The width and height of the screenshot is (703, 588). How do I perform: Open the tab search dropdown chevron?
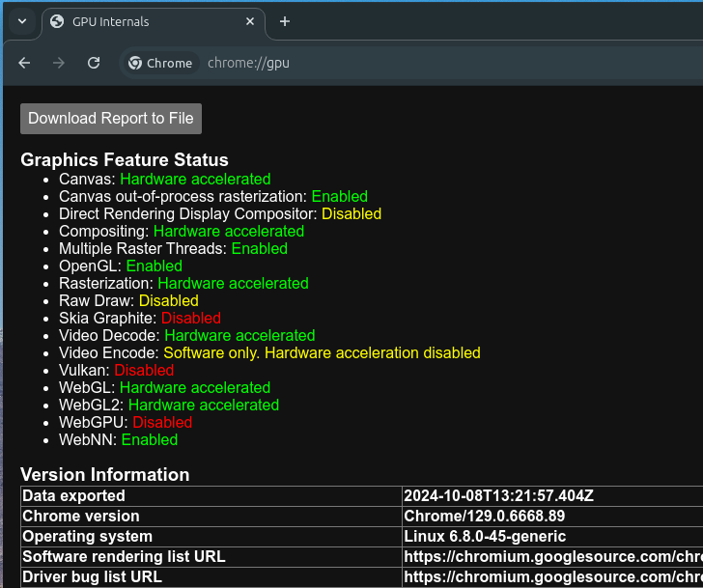click(22, 21)
